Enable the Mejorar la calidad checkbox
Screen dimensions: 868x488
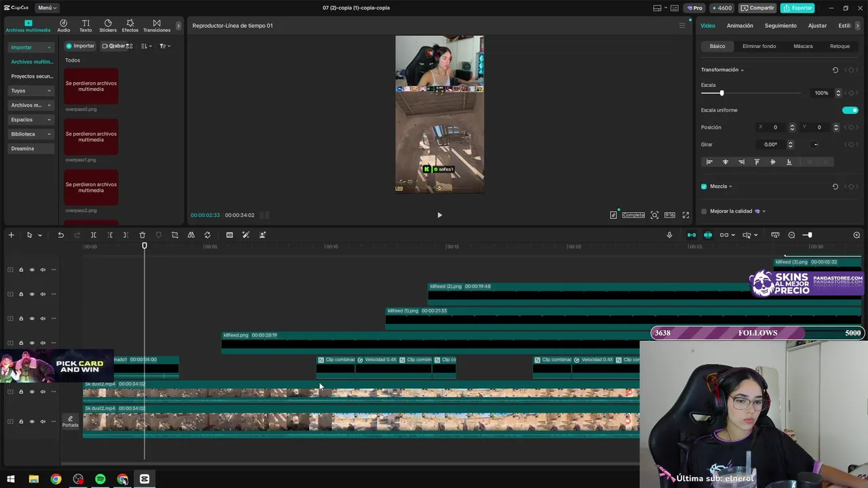coord(704,211)
